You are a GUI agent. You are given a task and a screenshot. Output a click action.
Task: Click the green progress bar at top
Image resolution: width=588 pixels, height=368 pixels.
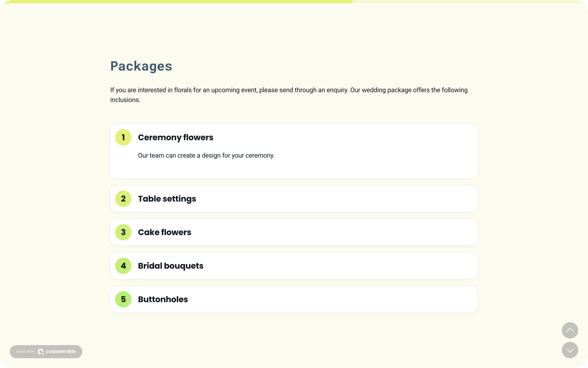[x=176, y=1]
